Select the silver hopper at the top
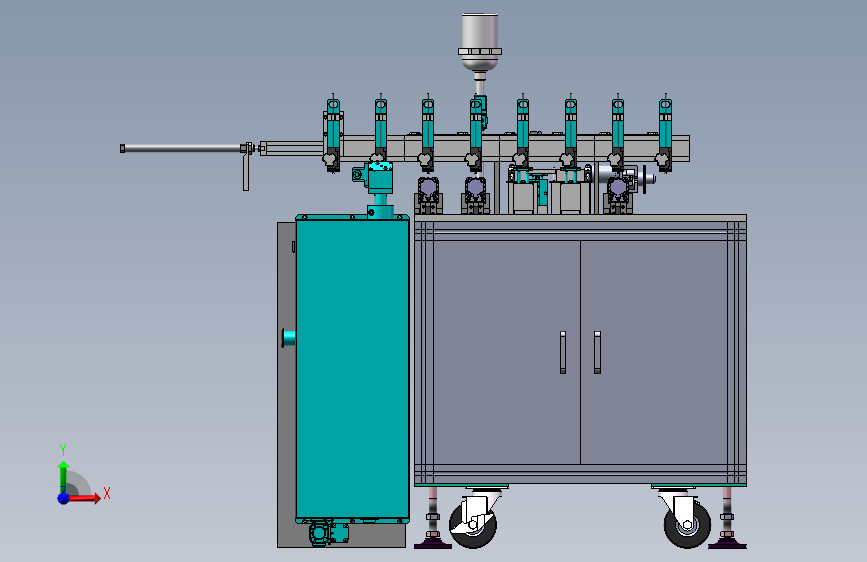 click(x=480, y=43)
